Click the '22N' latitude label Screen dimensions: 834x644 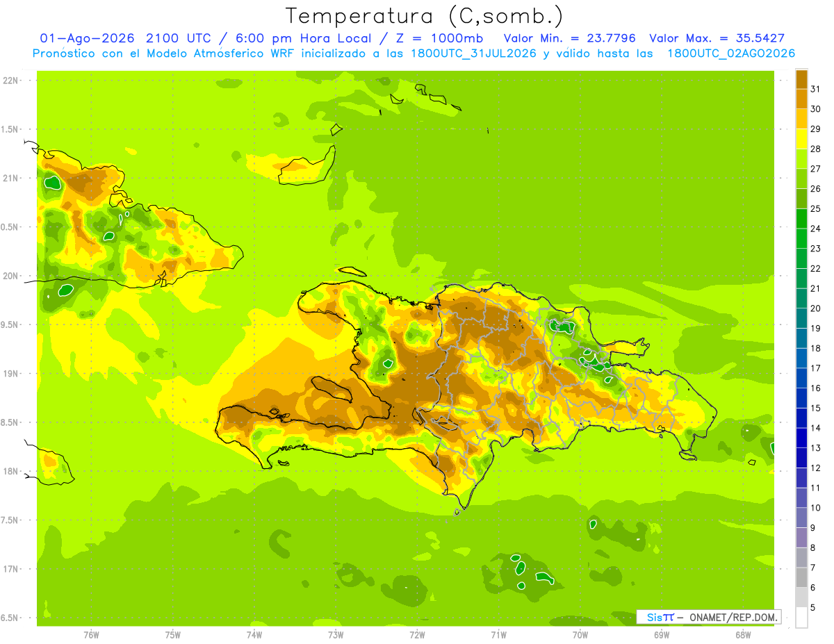click(10, 81)
